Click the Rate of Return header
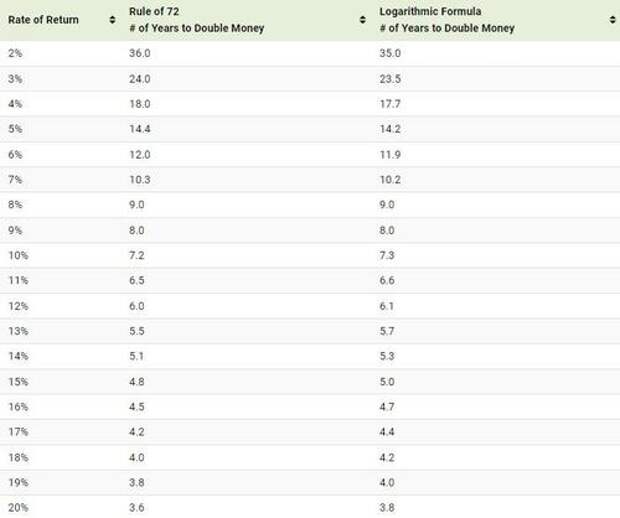The width and height of the screenshot is (620, 518). tap(43, 20)
